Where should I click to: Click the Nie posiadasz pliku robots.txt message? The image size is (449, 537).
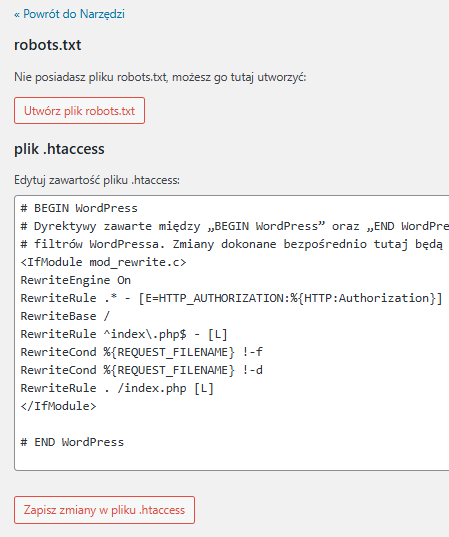tap(160, 77)
